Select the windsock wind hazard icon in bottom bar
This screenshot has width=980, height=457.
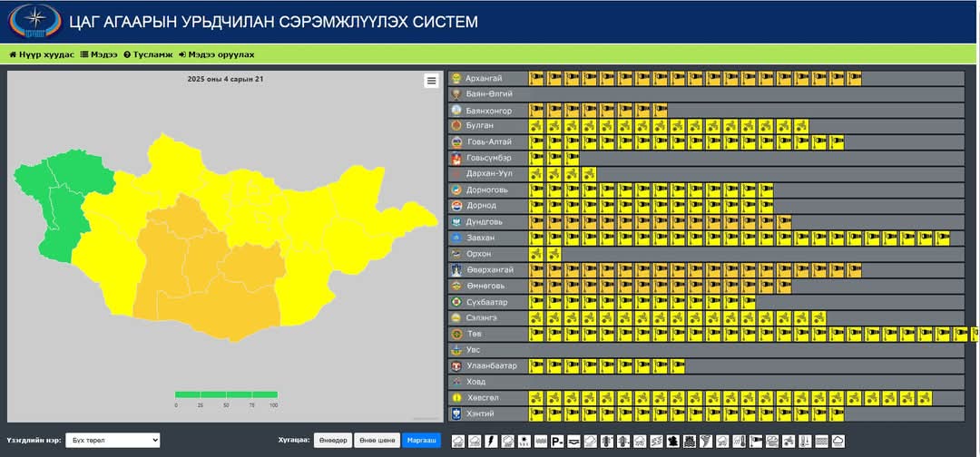pos(755,442)
